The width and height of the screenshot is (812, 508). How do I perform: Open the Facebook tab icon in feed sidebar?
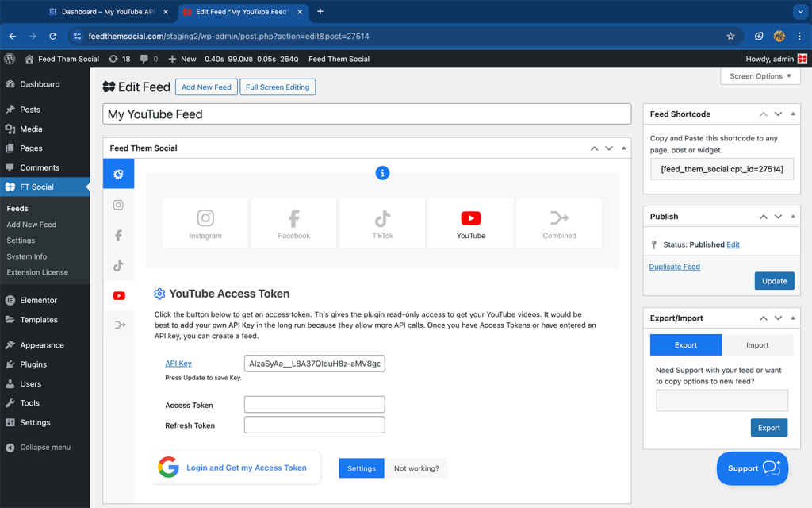(119, 235)
